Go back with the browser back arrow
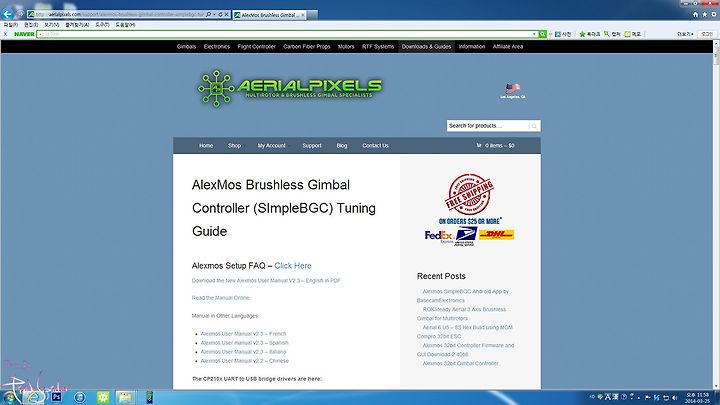720x405 pixels. (x=7, y=14)
